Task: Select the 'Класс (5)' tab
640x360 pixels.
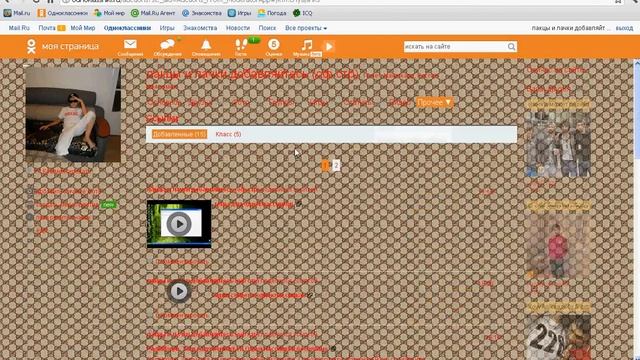Action: click(x=228, y=134)
